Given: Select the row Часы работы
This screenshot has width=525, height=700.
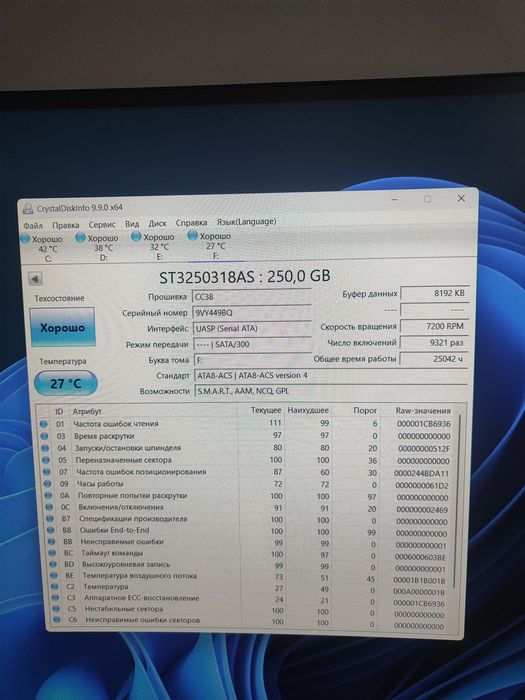Looking at the screenshot, I should [x=248, y=484].
